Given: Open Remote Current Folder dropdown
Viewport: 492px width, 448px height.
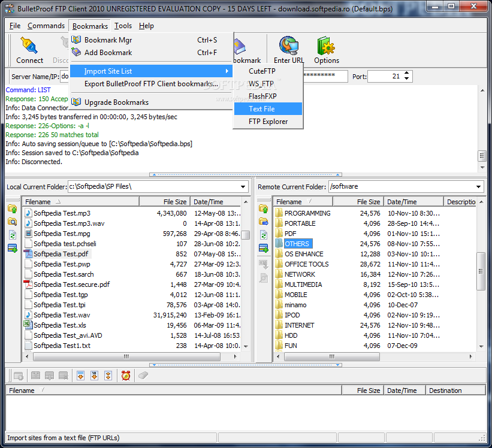Looking at the screenshot, I should tap(478, 186).
